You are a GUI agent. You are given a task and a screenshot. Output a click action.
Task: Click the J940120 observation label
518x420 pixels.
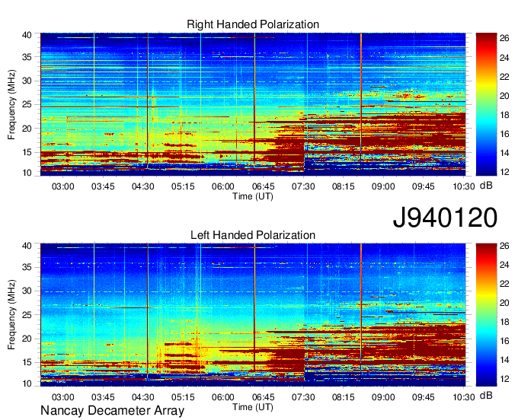(445, 218)
